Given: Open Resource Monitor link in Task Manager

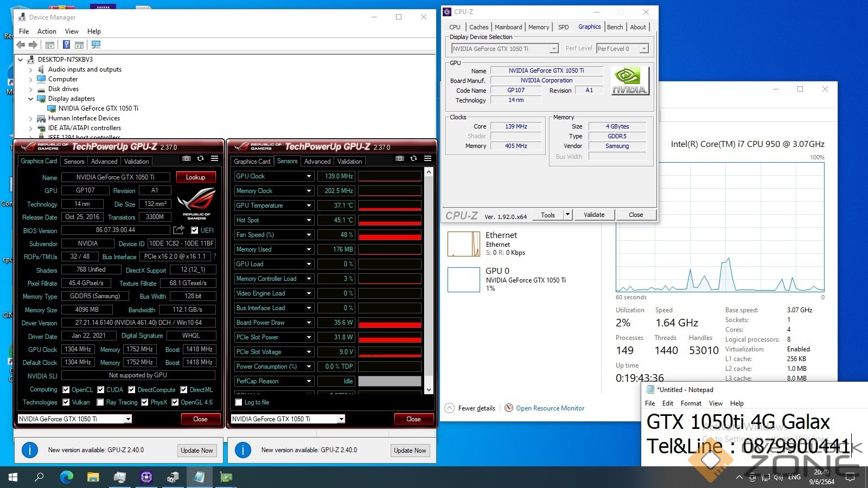Looking at the screenshot, I should click(550, 408).
